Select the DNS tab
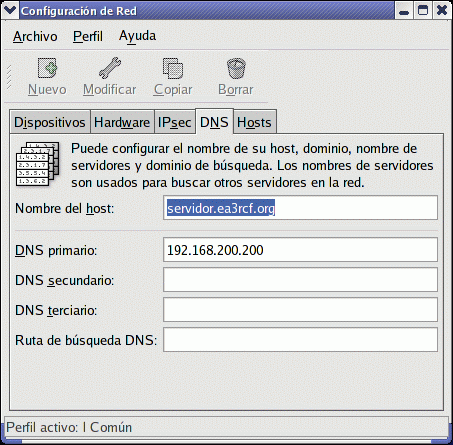This screenshot has height=445, width=453. pos(214,121)
